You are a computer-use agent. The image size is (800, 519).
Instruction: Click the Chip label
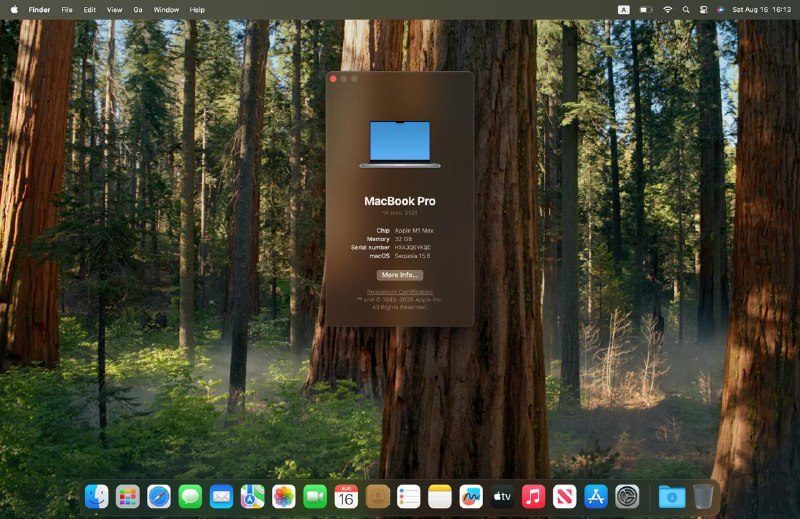click(x=383, y=231)
